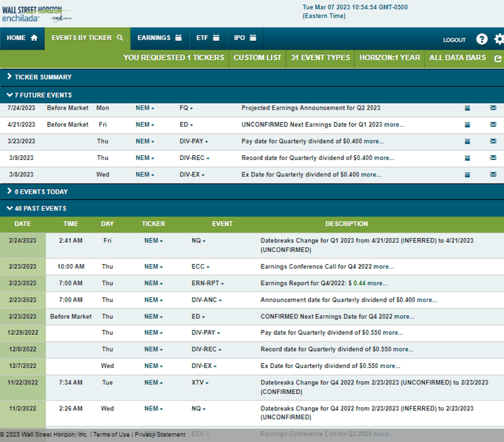The height and width of the screenshot is (442, 504).
Task: Add 3/23/2023 DIV-PAY event to calendar
Action: coord(467,142)
